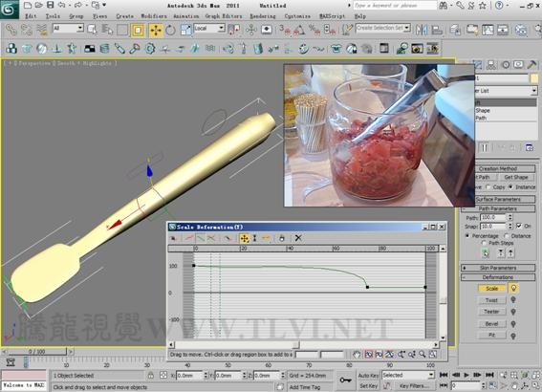Click the Move Control Point tool in Scale Deformation
The height and width of the screenshot is (392, 542).
click(x=245, y=238)
